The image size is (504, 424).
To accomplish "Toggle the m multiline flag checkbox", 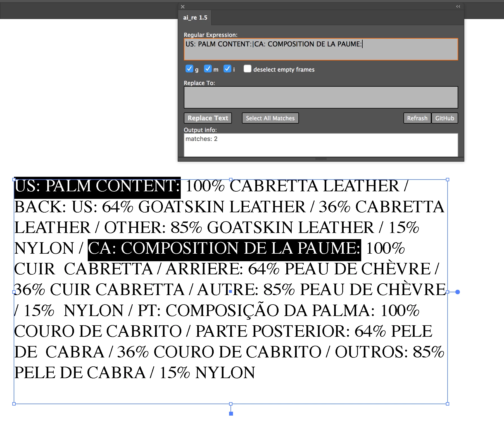I will tap(208, 69).
